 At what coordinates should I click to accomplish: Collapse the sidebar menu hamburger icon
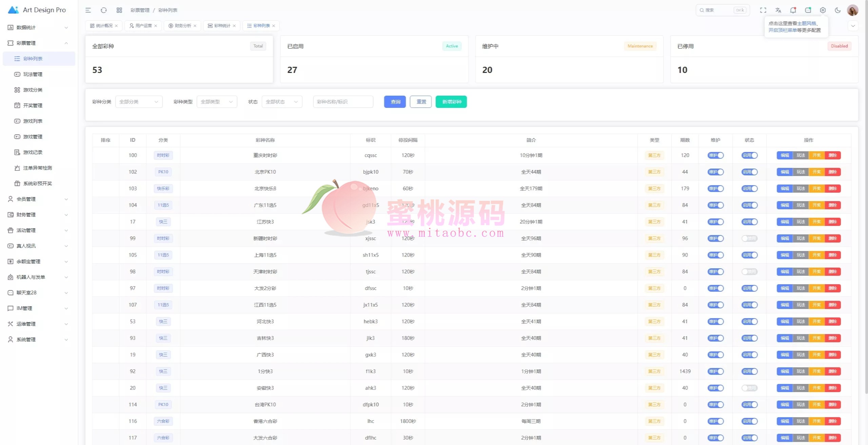click(88, 10)
